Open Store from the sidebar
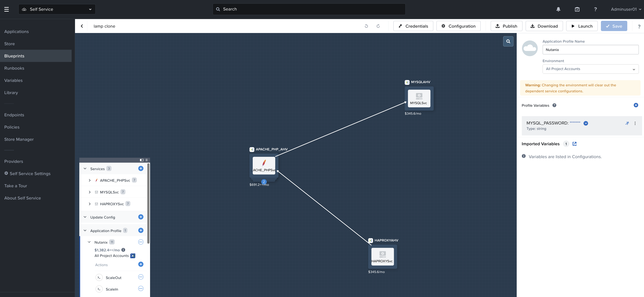The width and height of the screenshot is (644, 297). 9,44
